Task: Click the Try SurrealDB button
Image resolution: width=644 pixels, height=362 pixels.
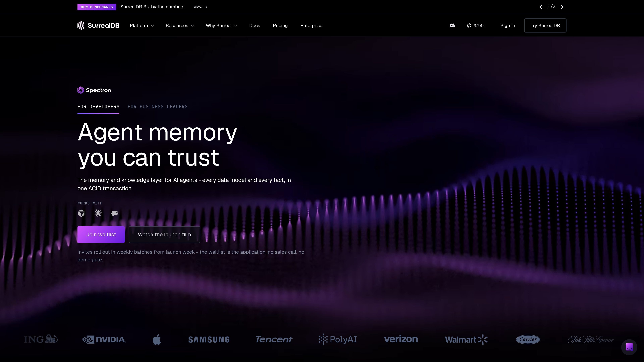Action: 545,25
